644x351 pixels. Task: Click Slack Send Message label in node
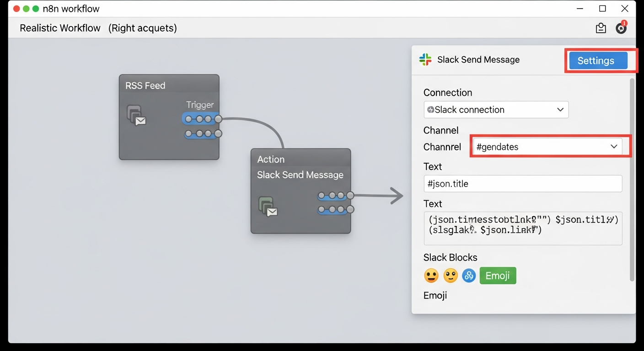click(x=300, y=175)
